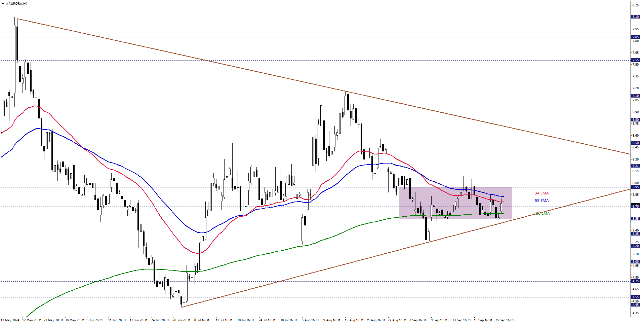Screen dimensions: 644x324
Task: Click the 30 Jul 16:31 time axis label
Action: tap(289, 320)
